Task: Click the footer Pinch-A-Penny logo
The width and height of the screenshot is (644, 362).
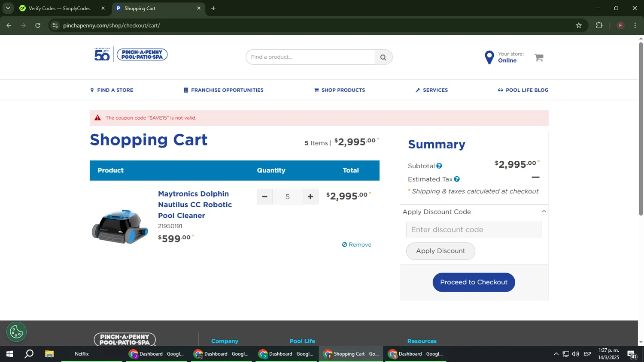Action: (125, 340)
